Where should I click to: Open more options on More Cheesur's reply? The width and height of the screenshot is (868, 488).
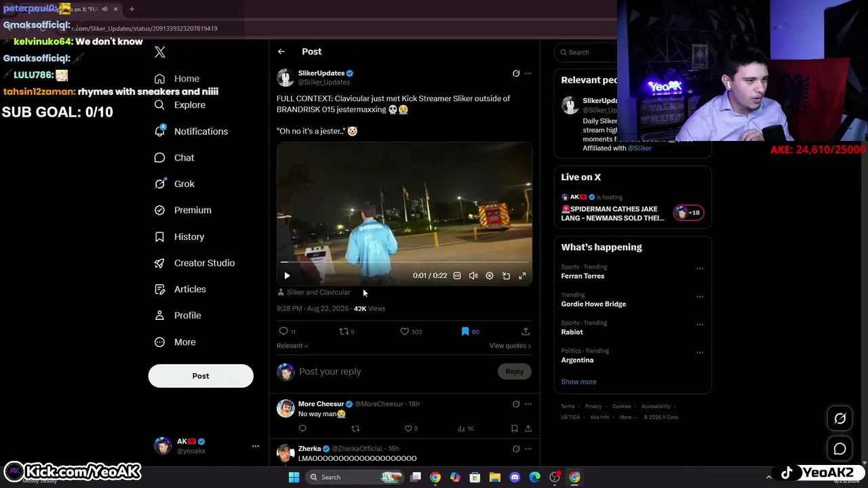point(528,404)
